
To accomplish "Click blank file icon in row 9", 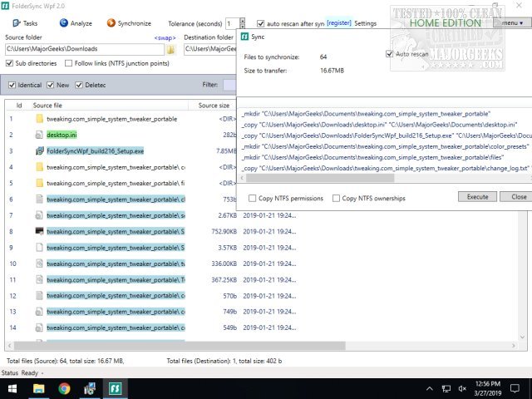I will (39, 248).
